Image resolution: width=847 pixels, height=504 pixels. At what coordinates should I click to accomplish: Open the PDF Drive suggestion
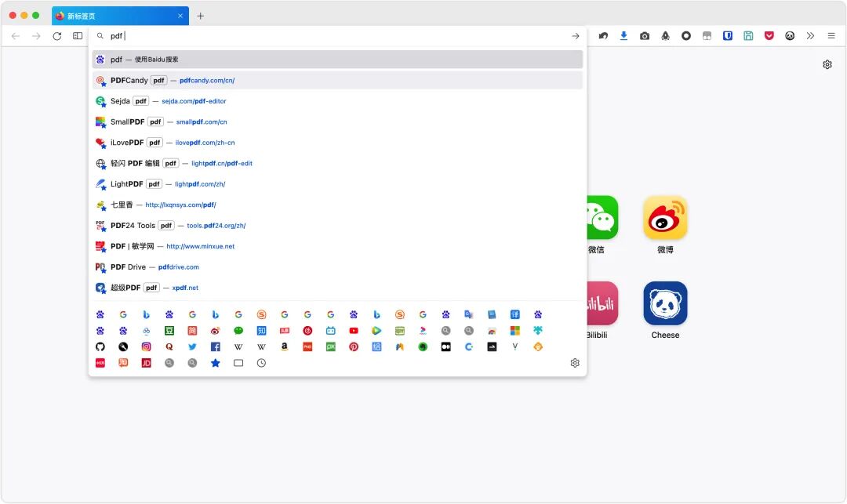click(337, 267)
